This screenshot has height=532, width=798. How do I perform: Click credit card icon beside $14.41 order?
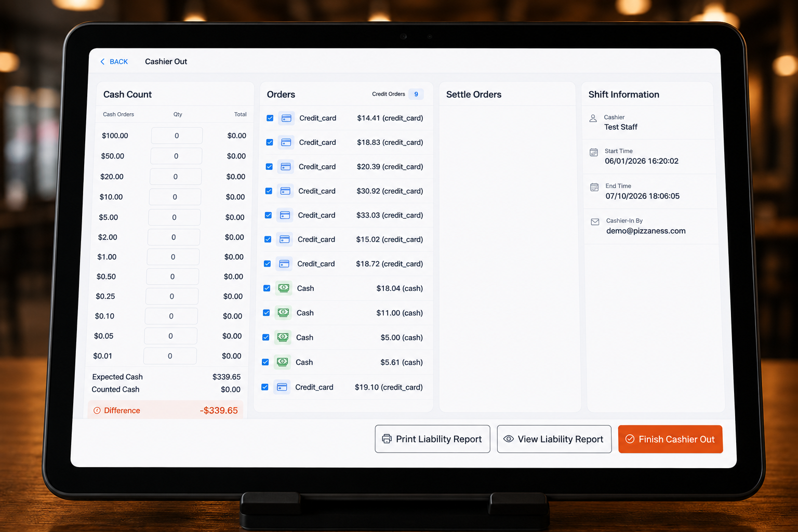point(286,118)
